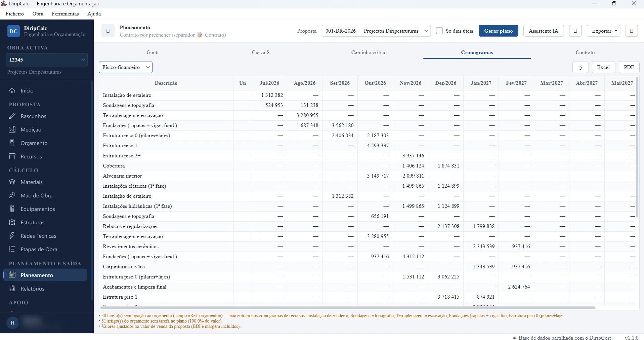This screenshot has width=644, height=340.
Task: Open the user avatar labelled H
Action: click(12, 323)
